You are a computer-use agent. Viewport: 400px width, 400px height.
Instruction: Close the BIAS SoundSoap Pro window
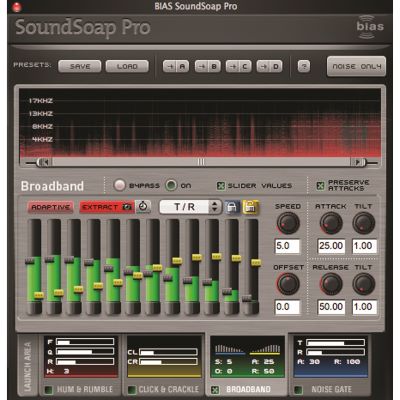tap(17, 7)
